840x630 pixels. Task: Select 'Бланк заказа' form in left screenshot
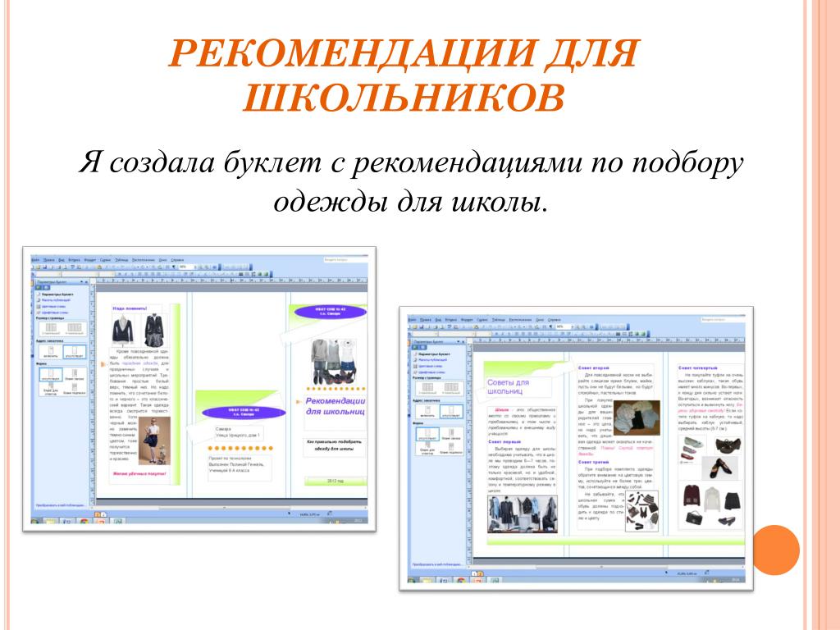(75, 374)
